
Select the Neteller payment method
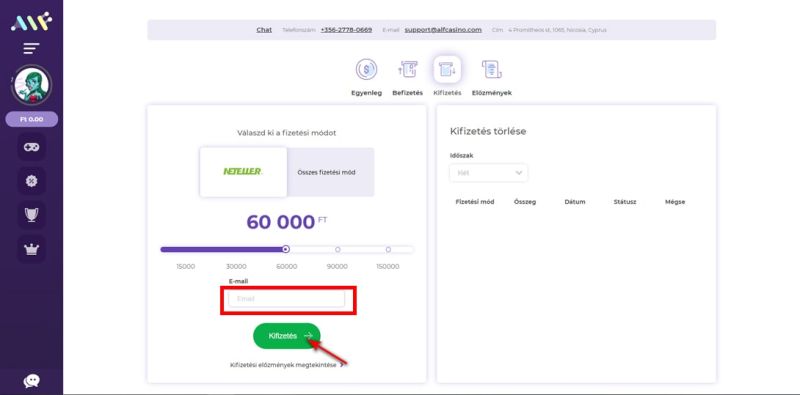pyautogui.click(x=243, y=172)
